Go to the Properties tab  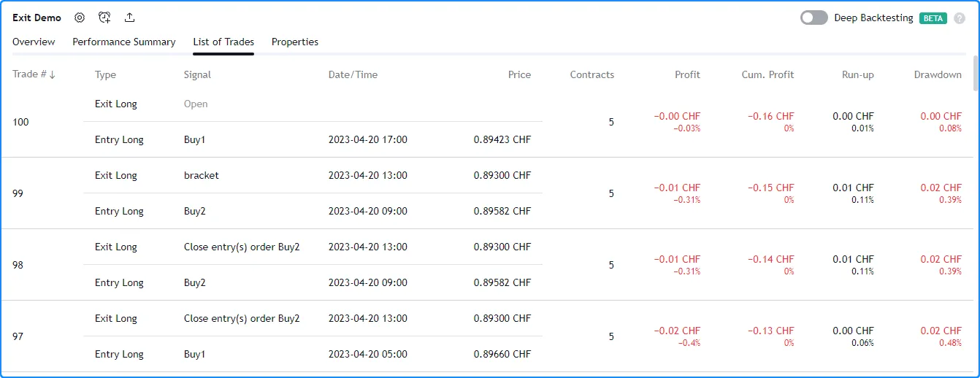(x=295, y=42)
